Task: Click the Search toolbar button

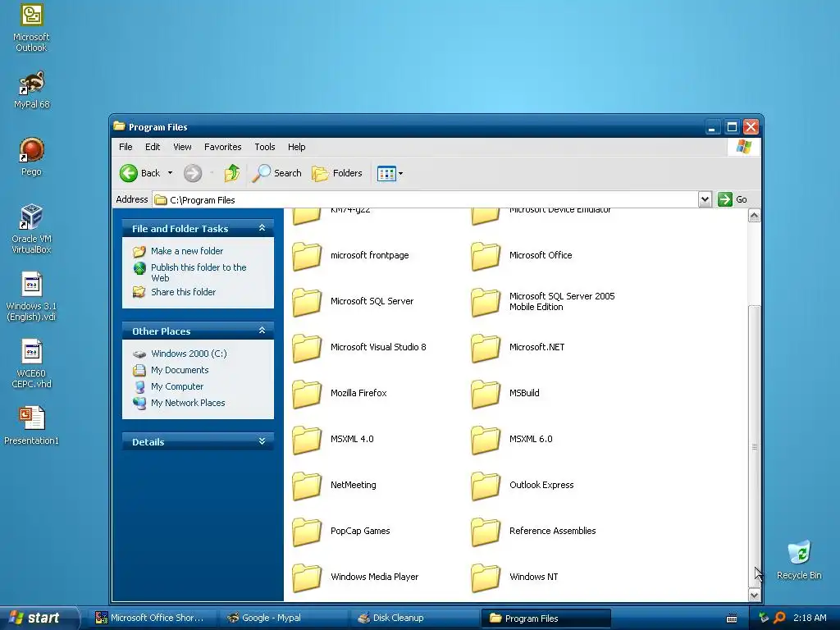Action: (277, 173)
